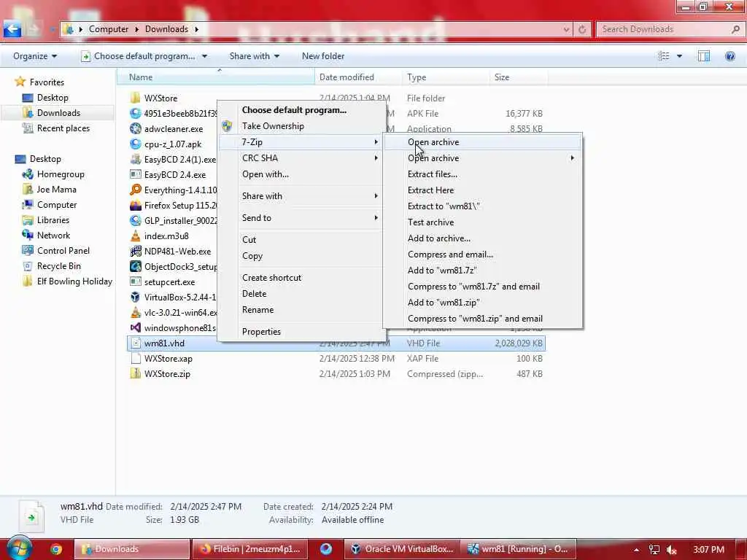Switch to Oracle VM VirtualBox taskbar button

402,549
